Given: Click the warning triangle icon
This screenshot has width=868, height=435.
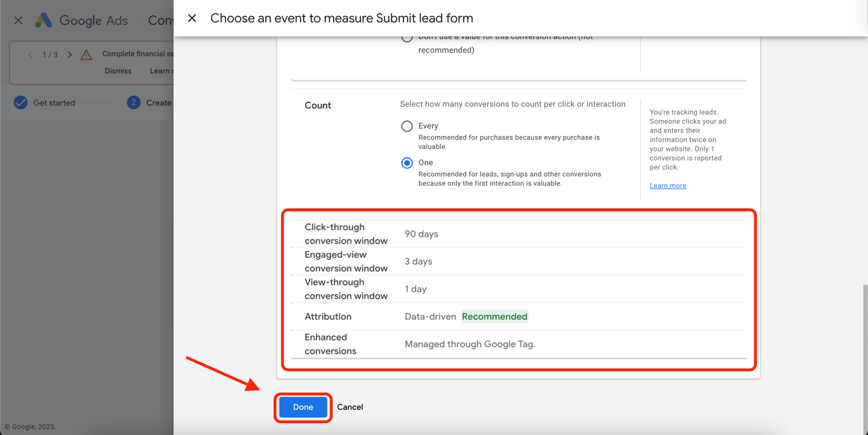Looking at the screenshot, I should click(86, 55).
